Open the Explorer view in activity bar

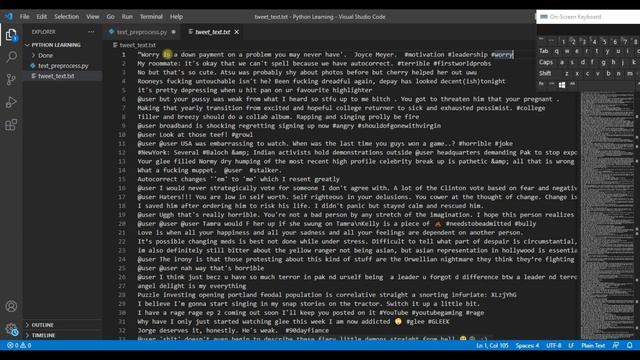pos(11,35)
